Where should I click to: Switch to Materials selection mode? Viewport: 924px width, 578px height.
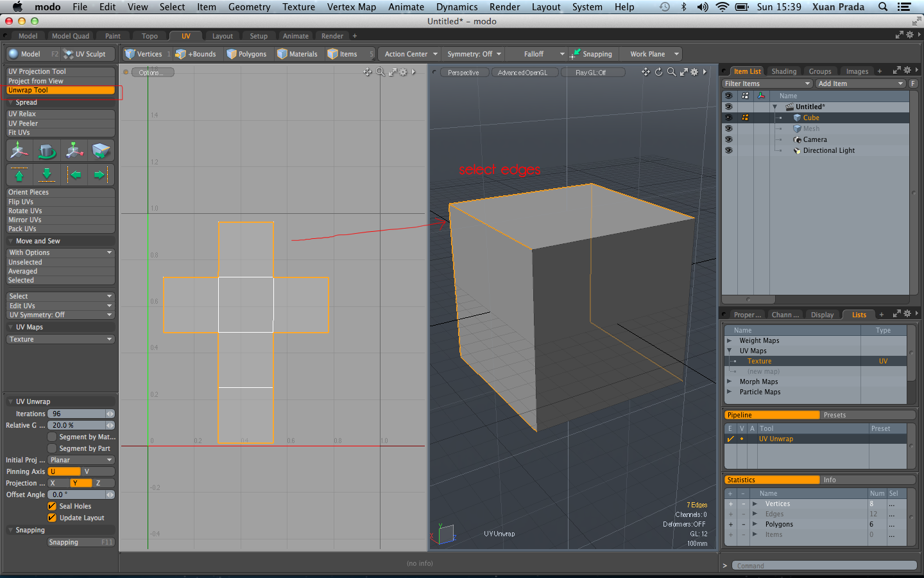tap(298, 54)
